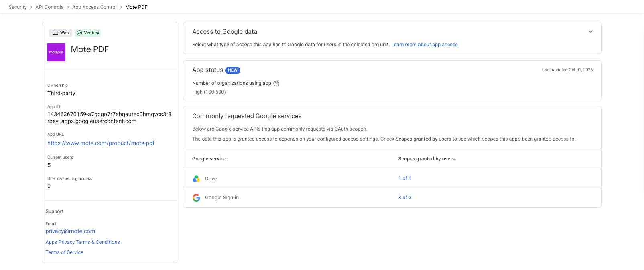Click 'Number of organizations using app' label
Image resolution: width=644 pixels, height=270 pixels.
232,83
